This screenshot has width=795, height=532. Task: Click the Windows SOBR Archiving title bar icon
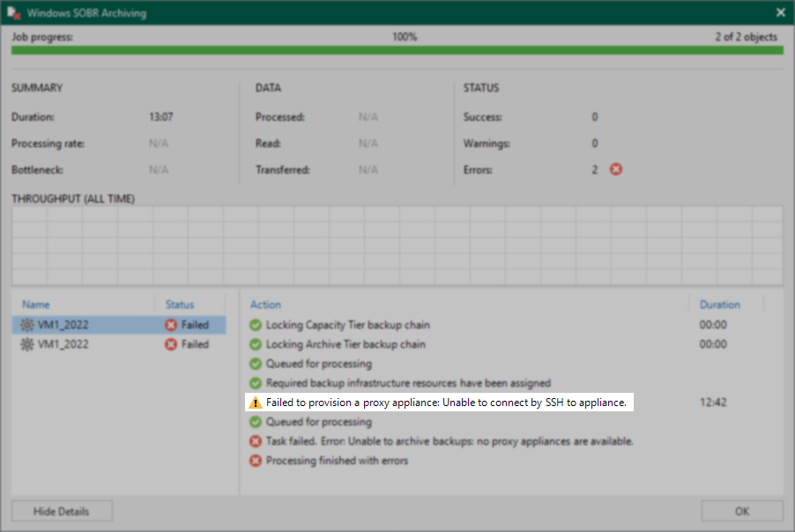coord(14,12)
